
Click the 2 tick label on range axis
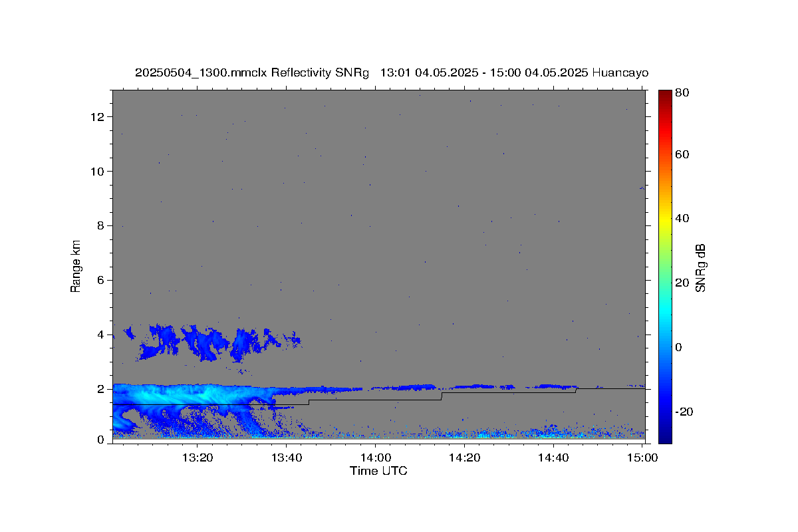[x=101, y=389]
